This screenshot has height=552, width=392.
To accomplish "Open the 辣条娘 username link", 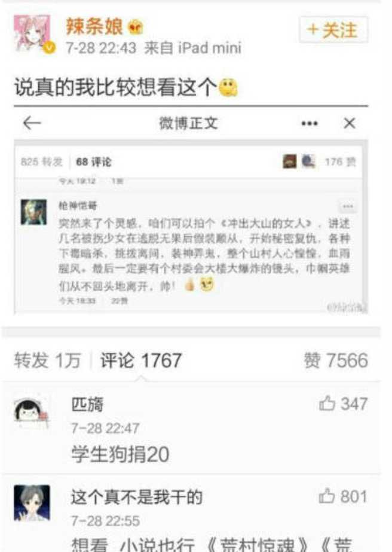I will [94, 26].
